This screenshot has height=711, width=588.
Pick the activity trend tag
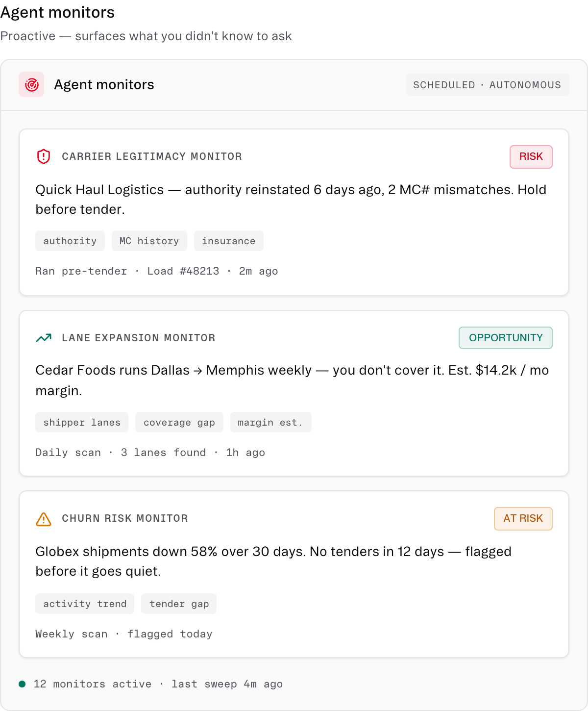(x=85, y=604)
